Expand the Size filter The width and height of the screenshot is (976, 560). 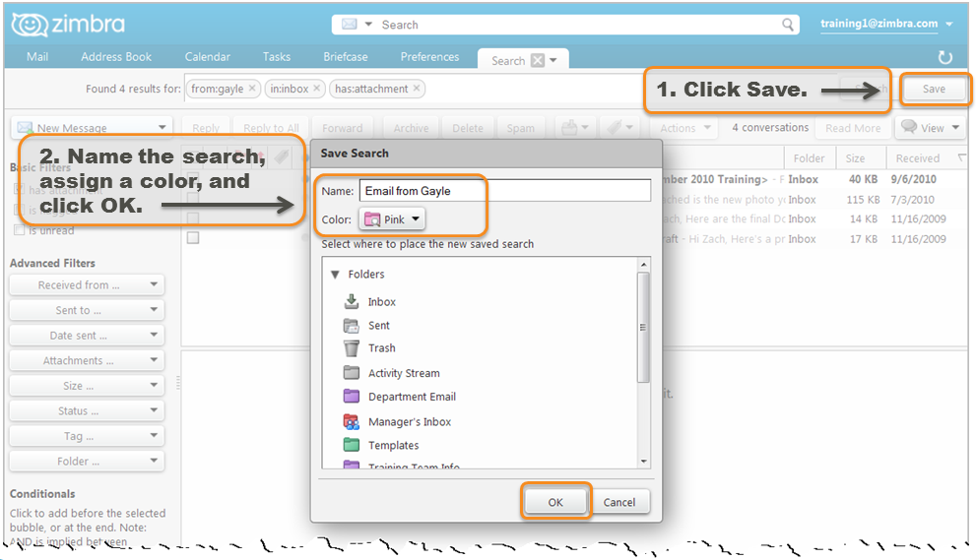click(x=87, y=386)
